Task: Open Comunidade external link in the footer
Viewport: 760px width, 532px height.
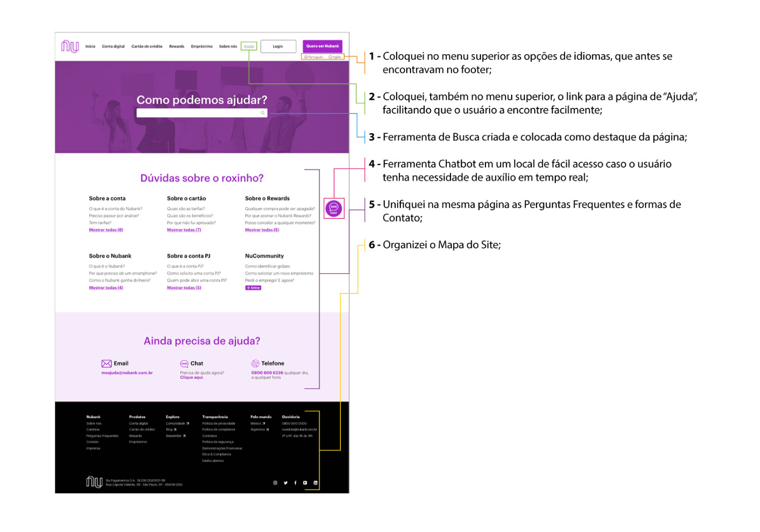Action: tap(177, 424)
